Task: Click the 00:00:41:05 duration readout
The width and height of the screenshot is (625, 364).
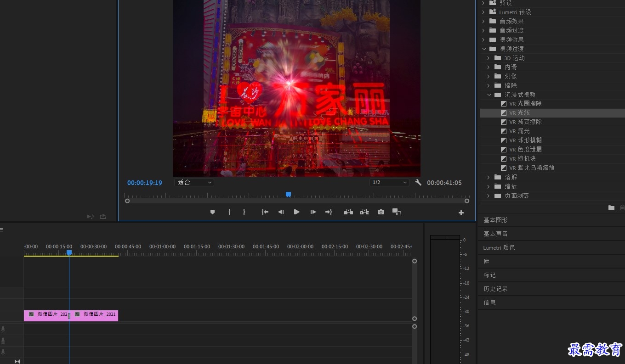Action: click(x=444, y=183)
